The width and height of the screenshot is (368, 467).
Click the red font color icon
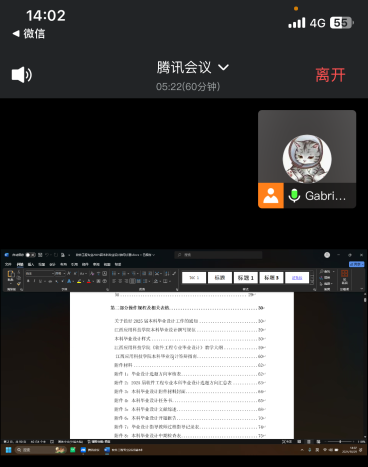click(89, 281)
